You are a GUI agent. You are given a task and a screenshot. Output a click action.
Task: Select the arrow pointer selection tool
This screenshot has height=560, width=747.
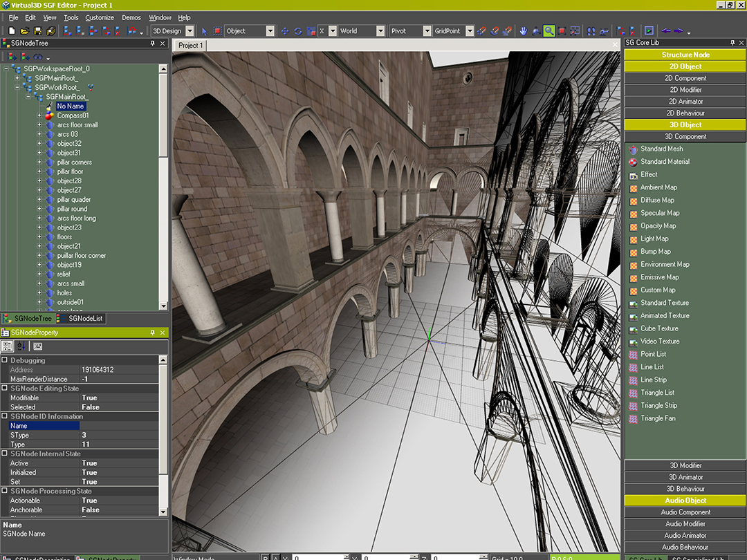(x=205, y=31)
